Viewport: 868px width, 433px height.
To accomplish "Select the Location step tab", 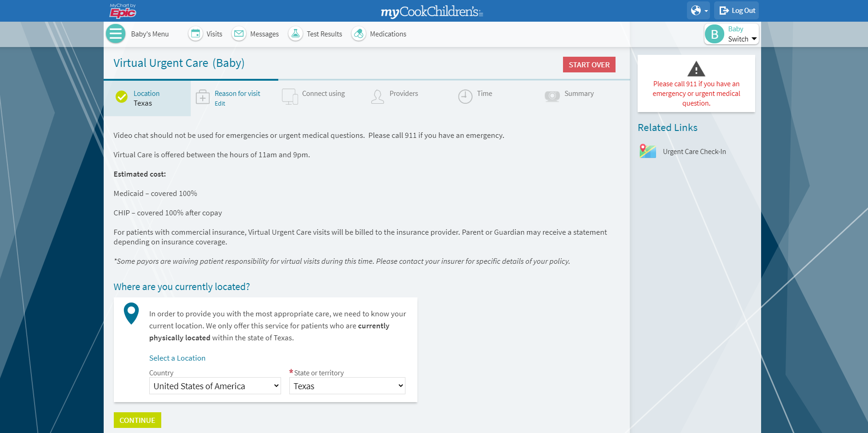I will click(x=147, y=98).
